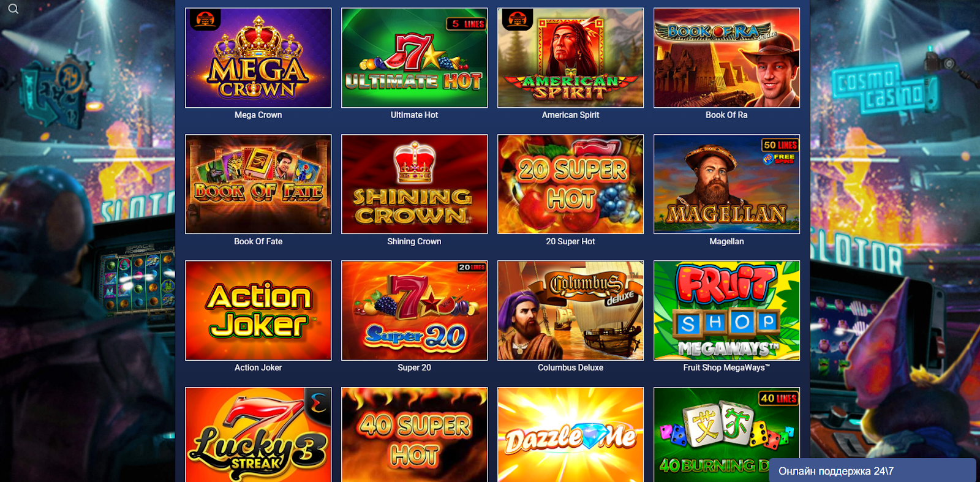Select the 40 Super Hot thumbnail
The width and height of the screenshot is (980, 482).
click(414, 434)
